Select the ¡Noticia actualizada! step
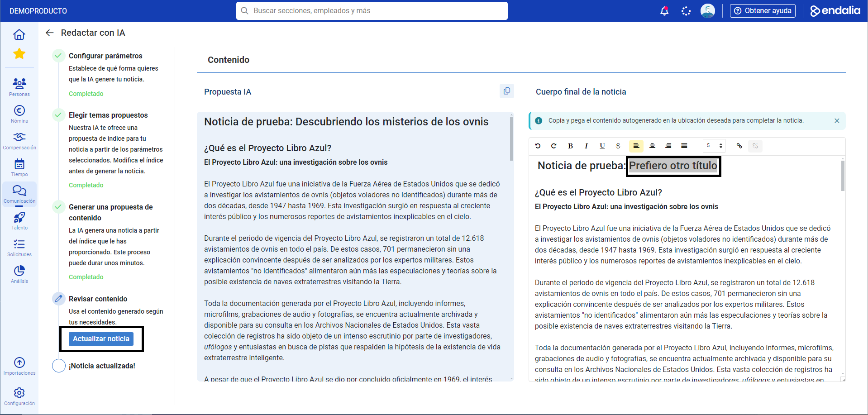868x415 pixels. [x=102, y=366]
